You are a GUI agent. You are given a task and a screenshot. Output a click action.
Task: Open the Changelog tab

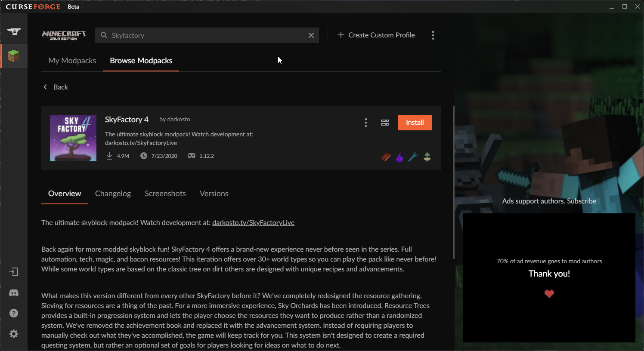[x=113, y=194]
